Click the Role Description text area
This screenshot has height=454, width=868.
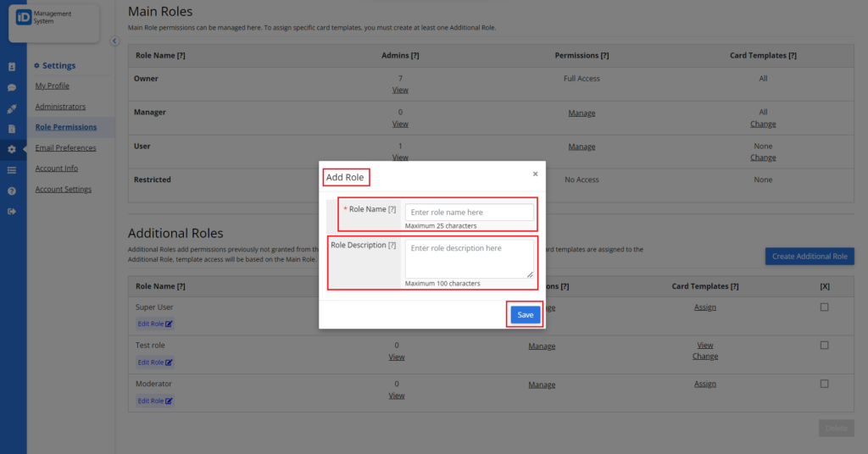tap(469, 258)
